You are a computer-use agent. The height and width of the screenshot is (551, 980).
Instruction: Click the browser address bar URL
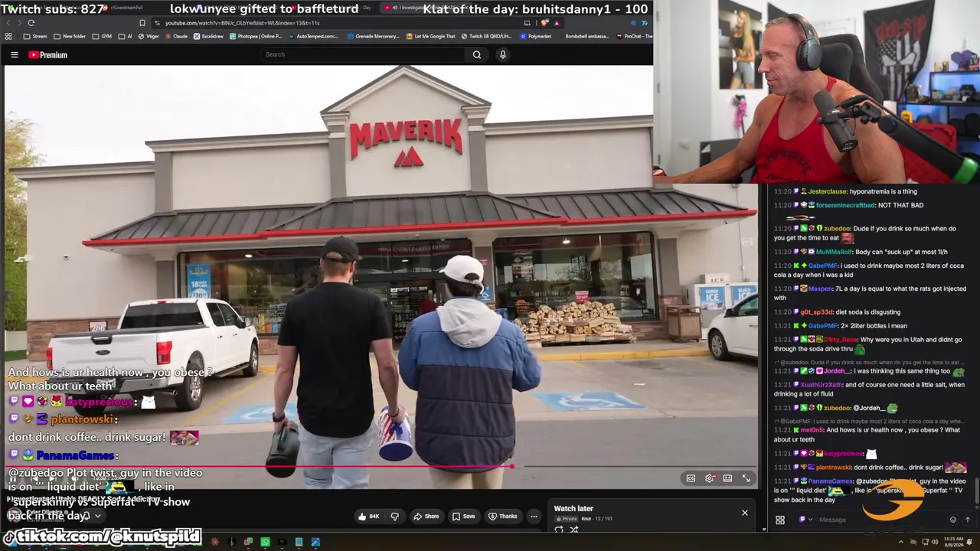tap(243, 23)
